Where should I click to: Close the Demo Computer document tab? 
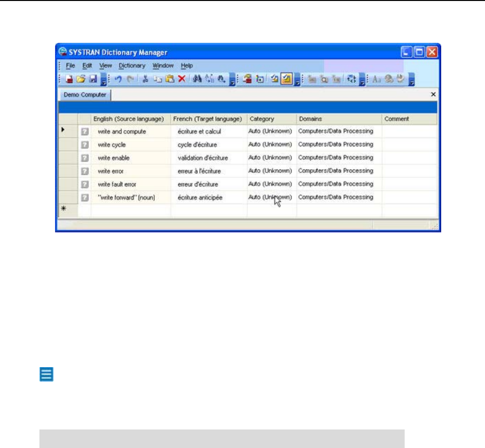[433, 94]
